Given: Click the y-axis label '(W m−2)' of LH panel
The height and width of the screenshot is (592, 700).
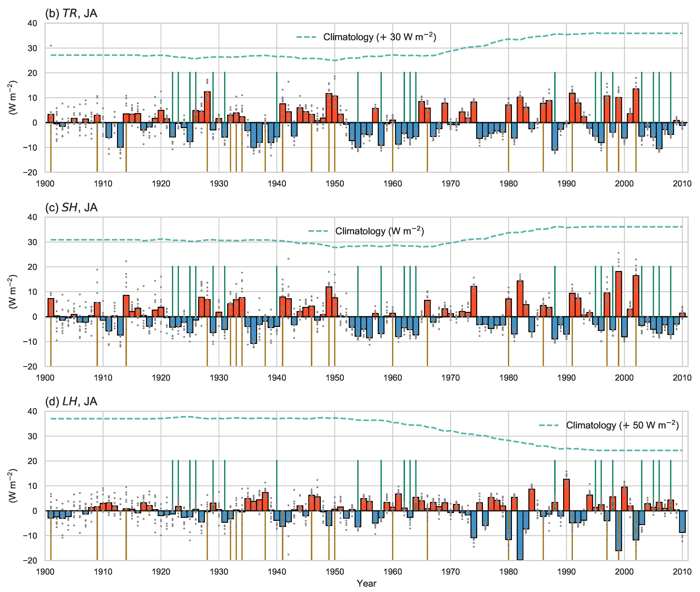Looking at the screenshot, I should [x=13, y=486].
